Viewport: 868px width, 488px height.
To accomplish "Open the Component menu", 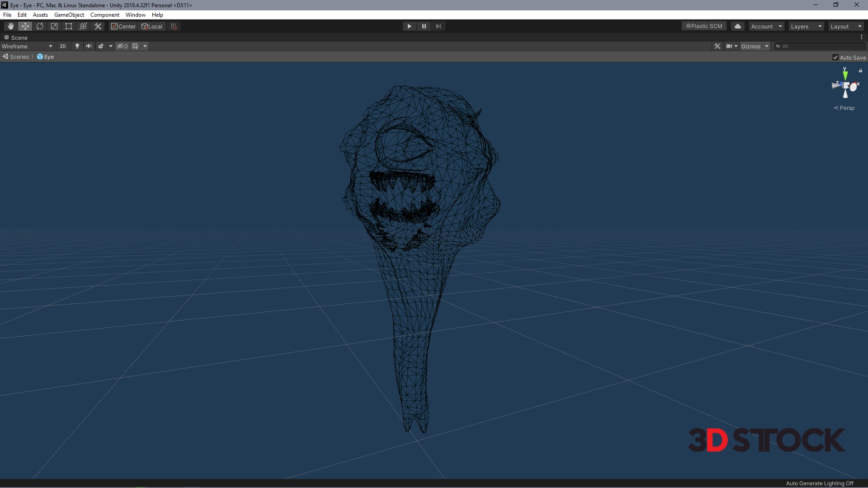I will point(104,15).
